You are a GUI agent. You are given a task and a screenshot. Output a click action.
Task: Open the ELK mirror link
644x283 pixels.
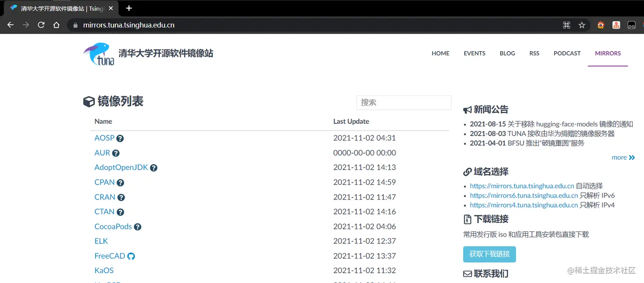click(x=101, y=241)
